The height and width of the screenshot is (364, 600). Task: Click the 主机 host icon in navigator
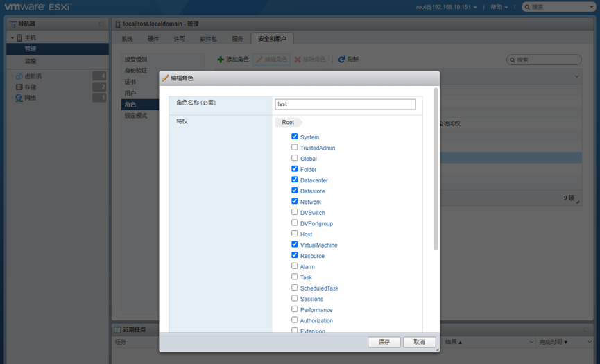19,38
